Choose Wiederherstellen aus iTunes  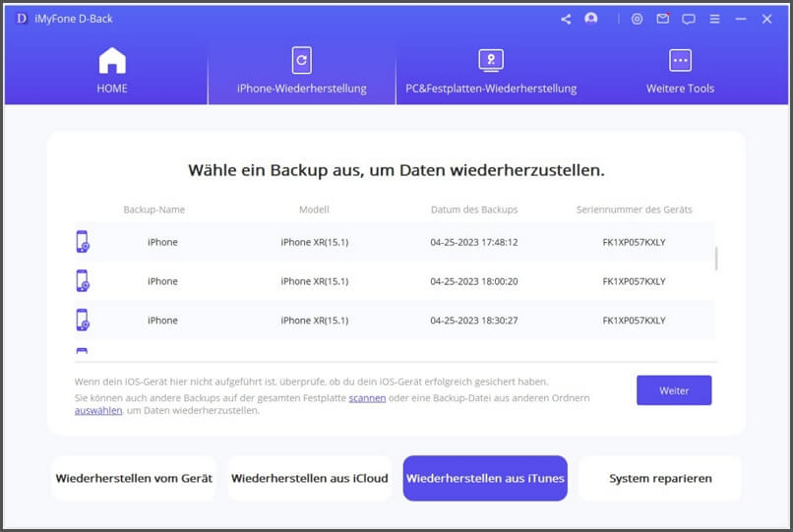[x=485, y=478]
